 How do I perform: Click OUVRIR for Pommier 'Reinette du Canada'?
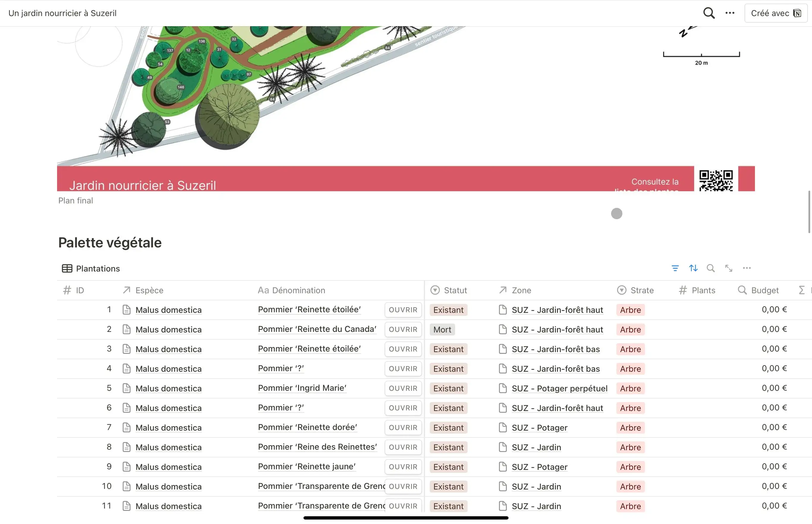click(403, 330)
